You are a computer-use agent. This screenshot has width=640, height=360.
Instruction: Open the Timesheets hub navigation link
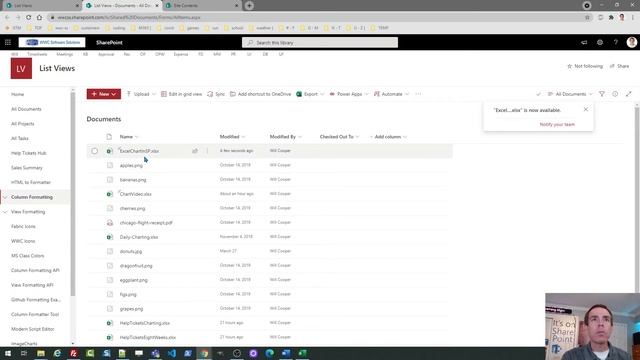(37, 54)
